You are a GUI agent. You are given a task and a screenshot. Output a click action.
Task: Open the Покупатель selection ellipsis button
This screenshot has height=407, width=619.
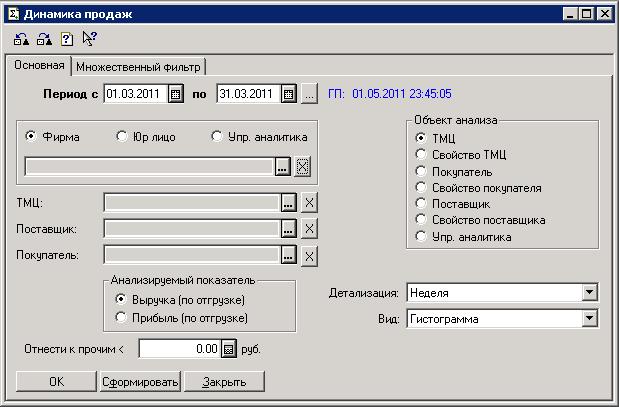point(288,256)
